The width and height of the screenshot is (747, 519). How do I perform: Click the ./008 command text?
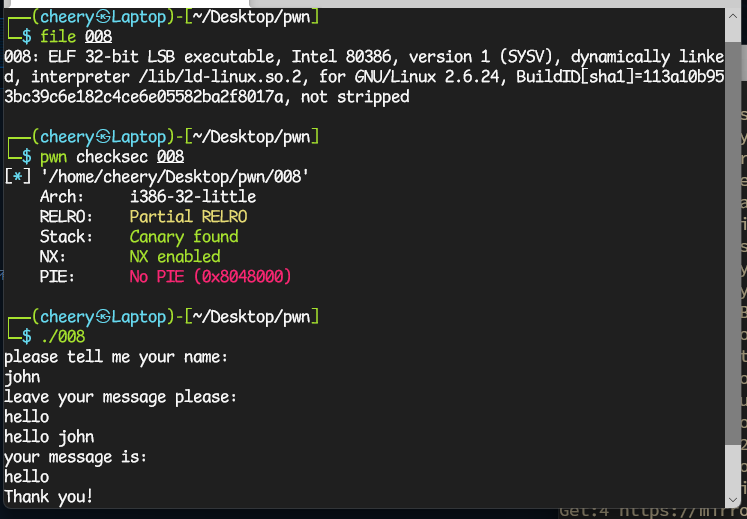63,337
